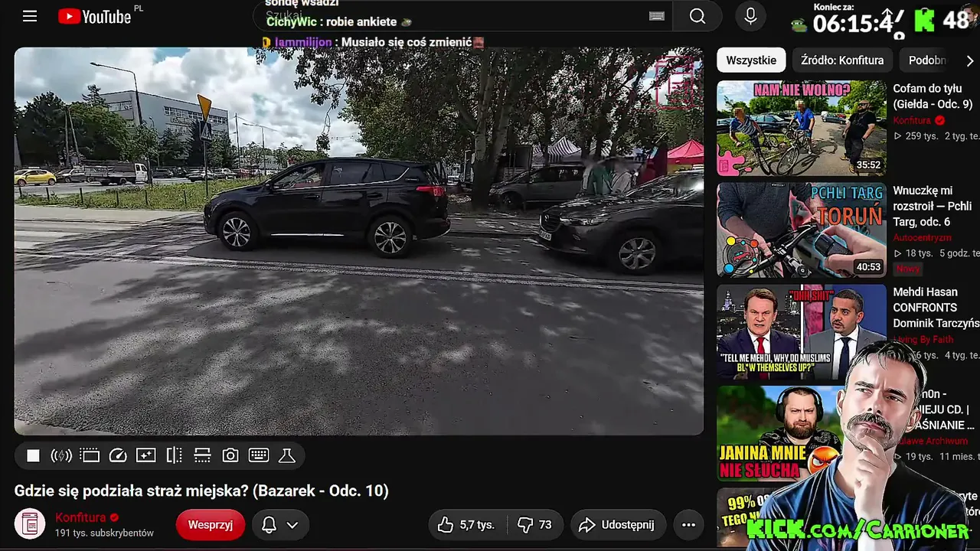Click the 35:52 duration badge
The image size is (980, 551).
[x=868, y=165]
